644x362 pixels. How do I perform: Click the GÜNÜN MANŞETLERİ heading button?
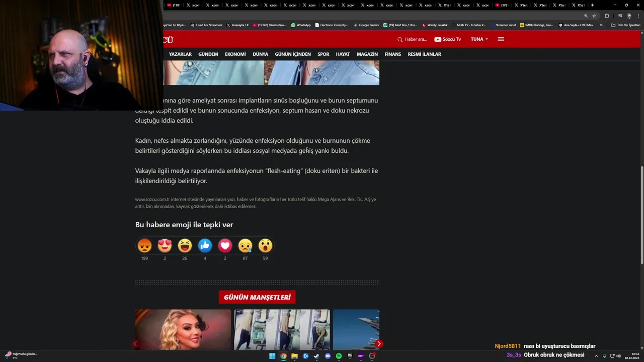point(257,297)
